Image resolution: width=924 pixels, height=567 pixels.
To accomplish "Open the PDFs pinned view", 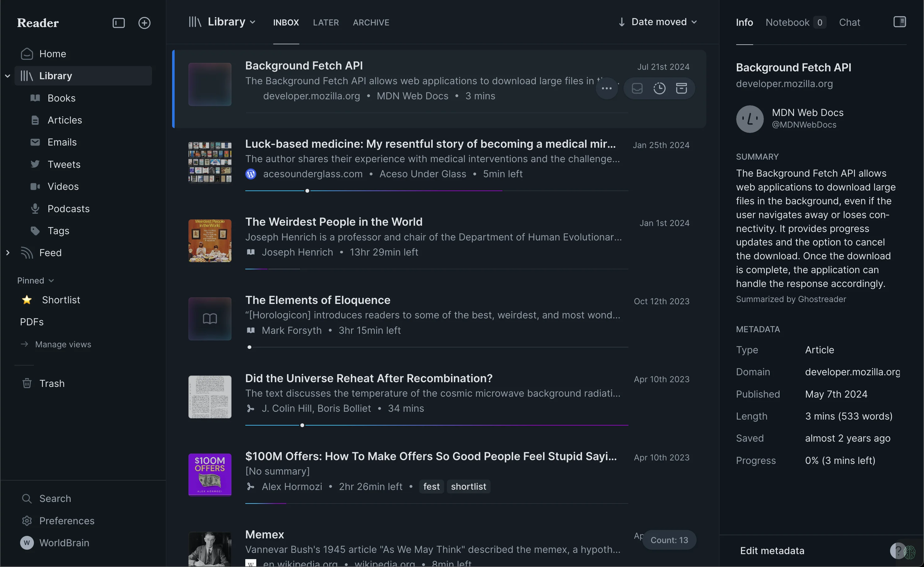I will [x=31, y=322].
